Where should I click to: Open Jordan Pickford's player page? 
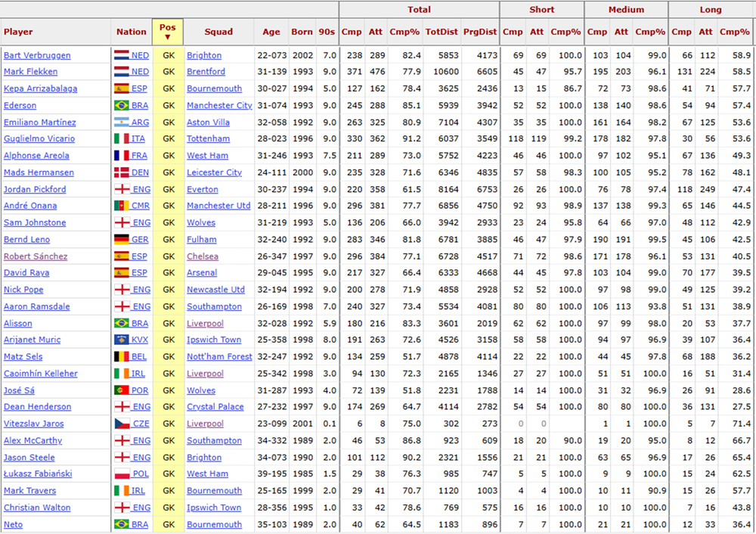pos(35,189)
